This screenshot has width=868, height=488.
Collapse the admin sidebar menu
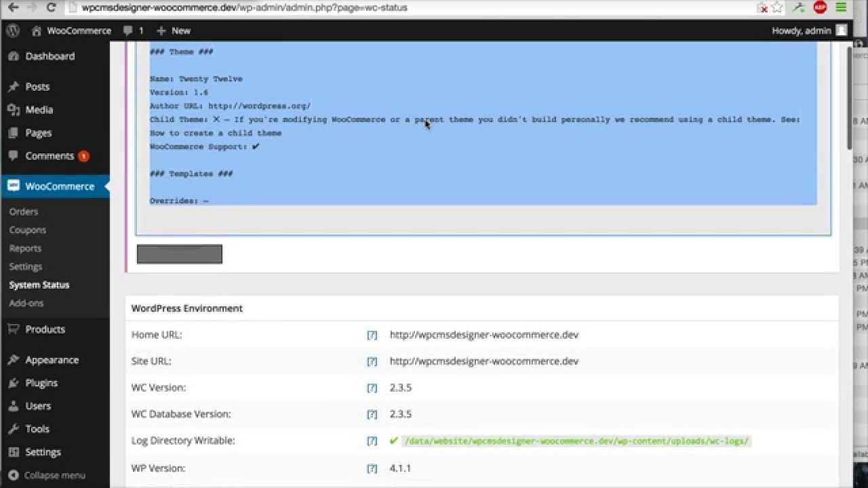click(47, 475)
